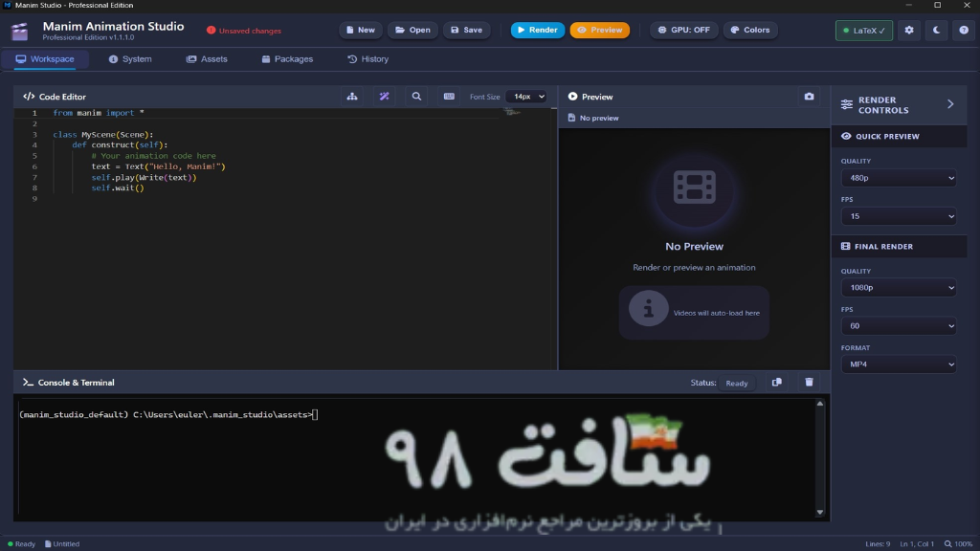Open Quick Preview FPS 15 dropdown
Viewport: 980px width, 551px height.
[898, 216]
